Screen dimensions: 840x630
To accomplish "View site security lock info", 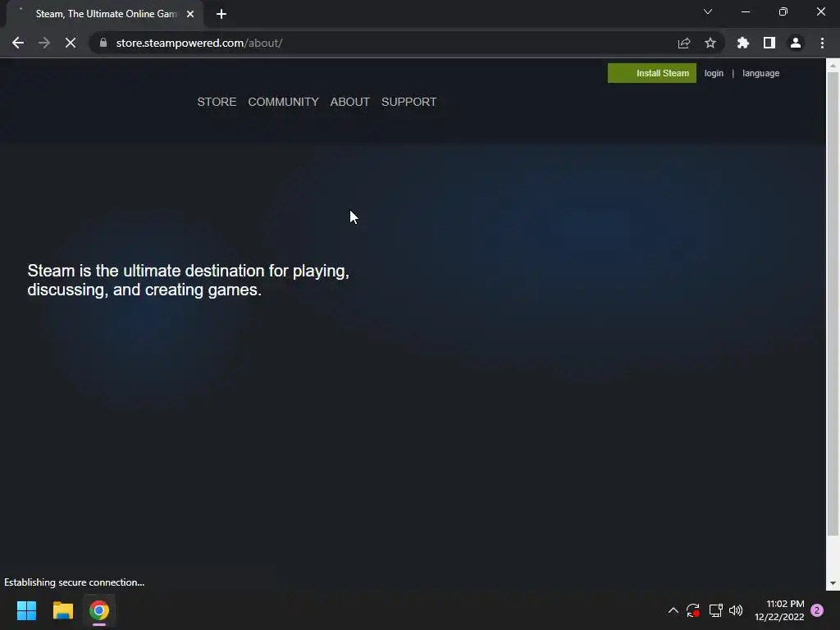I will pos(103,43).
